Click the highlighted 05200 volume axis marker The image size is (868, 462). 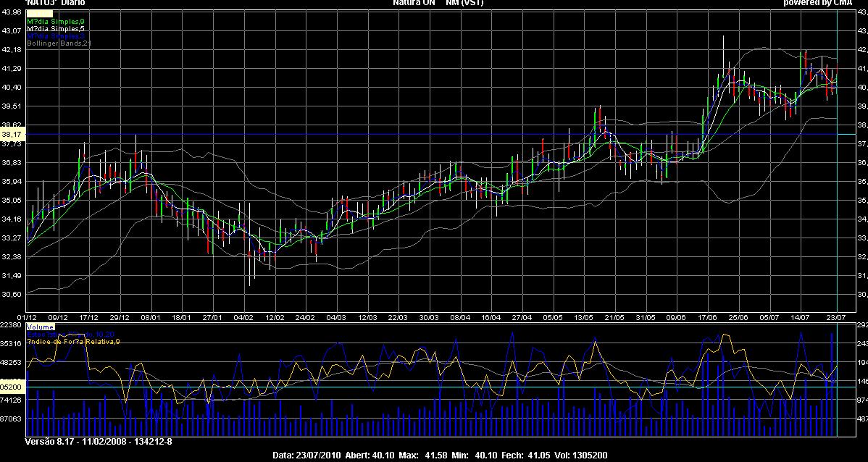(x=12, y=387)
